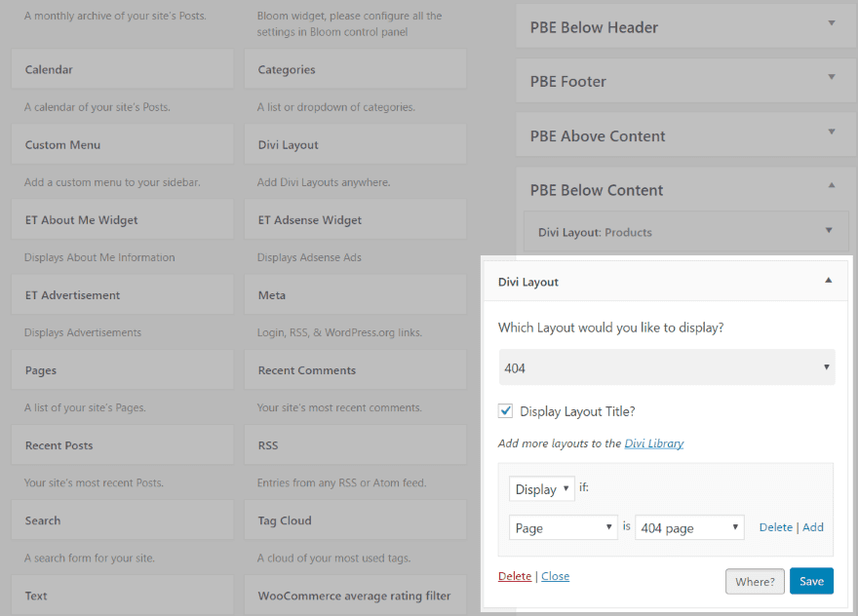Collapse the Divi Layout widget arrow
Screen dimensions: 858x616
pyautogui.click(x=828, y=281)
